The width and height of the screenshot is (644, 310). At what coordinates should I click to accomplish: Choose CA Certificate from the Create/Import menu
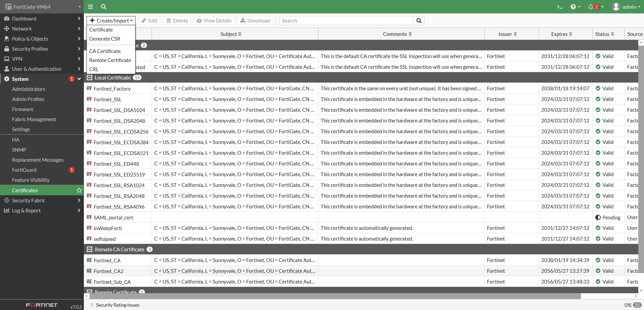pyautogui.click(x=105, y=51)
